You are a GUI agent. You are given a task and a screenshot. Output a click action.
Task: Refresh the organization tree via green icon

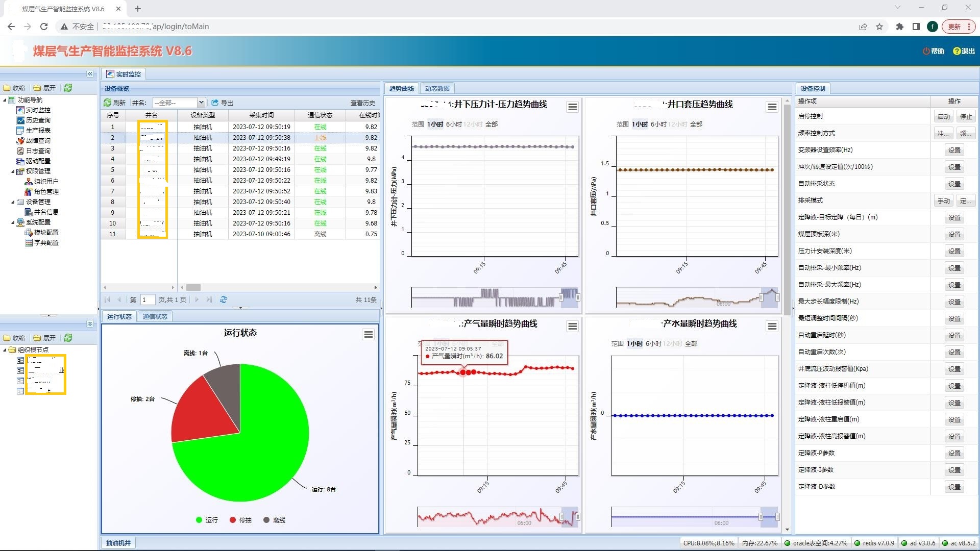click(68, 338)
